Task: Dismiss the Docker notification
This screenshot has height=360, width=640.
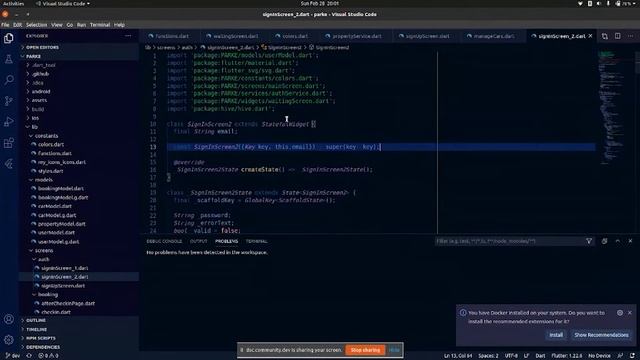Action: point(630,313)
